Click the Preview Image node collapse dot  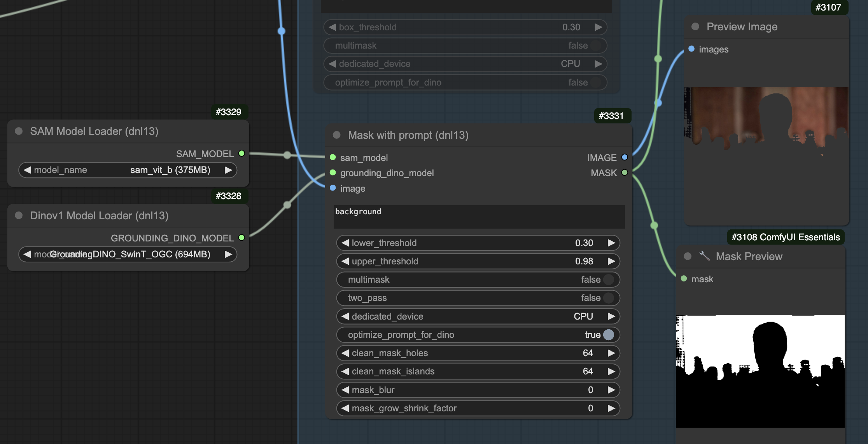pyautogui.click(x=695, y=26)
